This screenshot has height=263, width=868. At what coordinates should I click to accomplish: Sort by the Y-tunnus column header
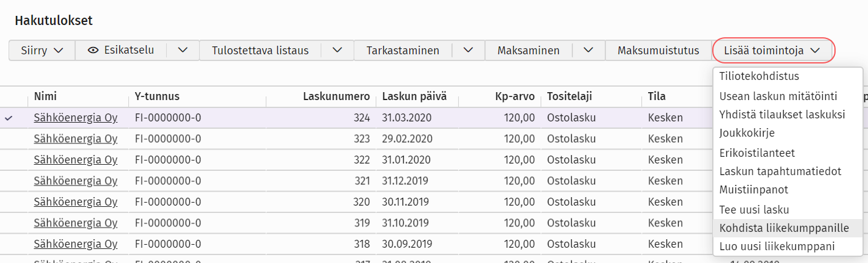[157, 96]
